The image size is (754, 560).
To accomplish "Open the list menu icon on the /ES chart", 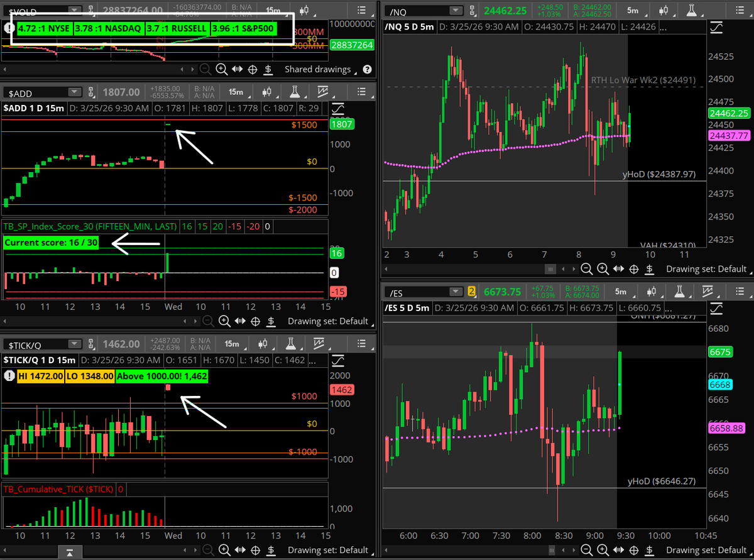I will point(739,292).
